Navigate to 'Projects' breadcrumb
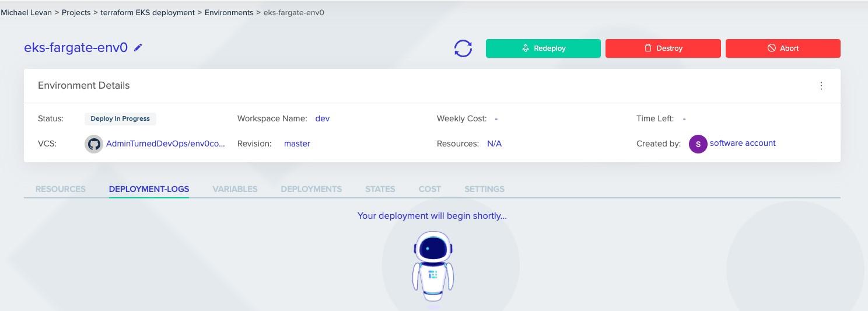Viewport: 868px width, 311px height. [76, 12]
